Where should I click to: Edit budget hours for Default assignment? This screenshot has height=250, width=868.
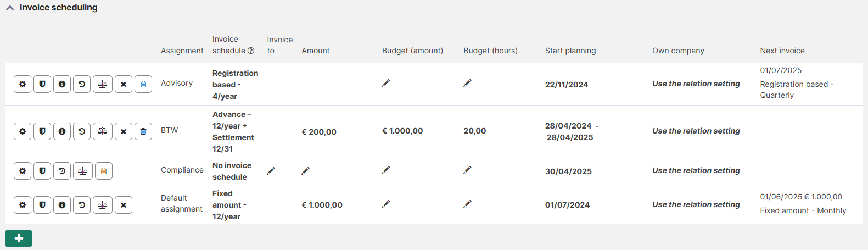coord(467,204)
